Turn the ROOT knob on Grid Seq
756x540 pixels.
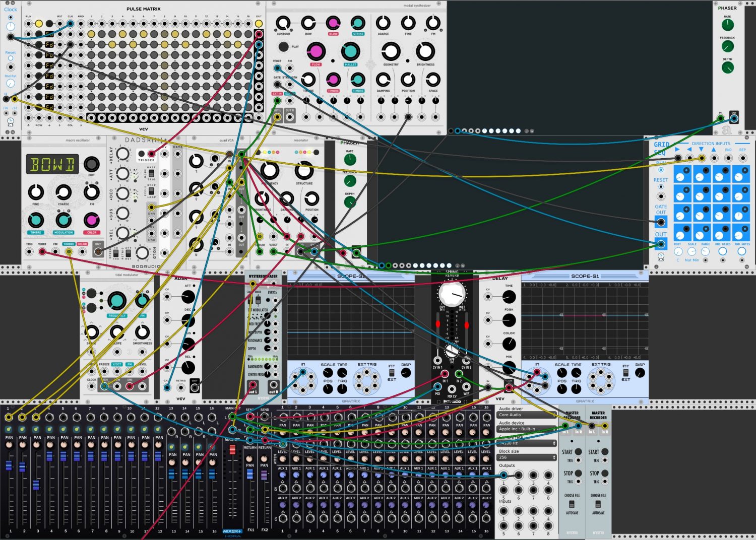tap(678, 251)
